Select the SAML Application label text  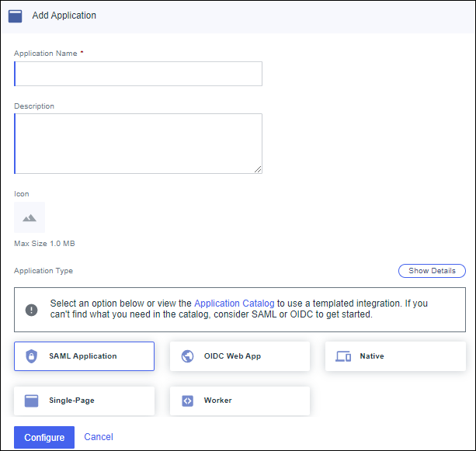point(83,356)
